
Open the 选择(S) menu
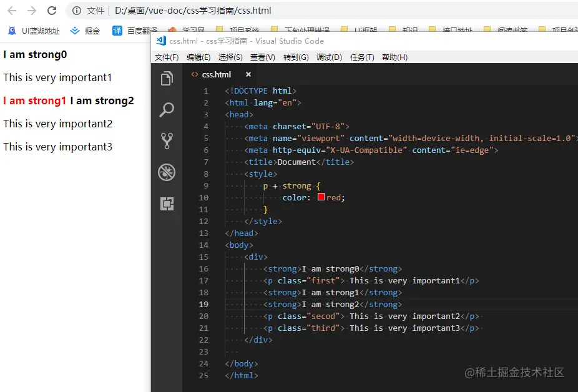[x=230, y=57]
